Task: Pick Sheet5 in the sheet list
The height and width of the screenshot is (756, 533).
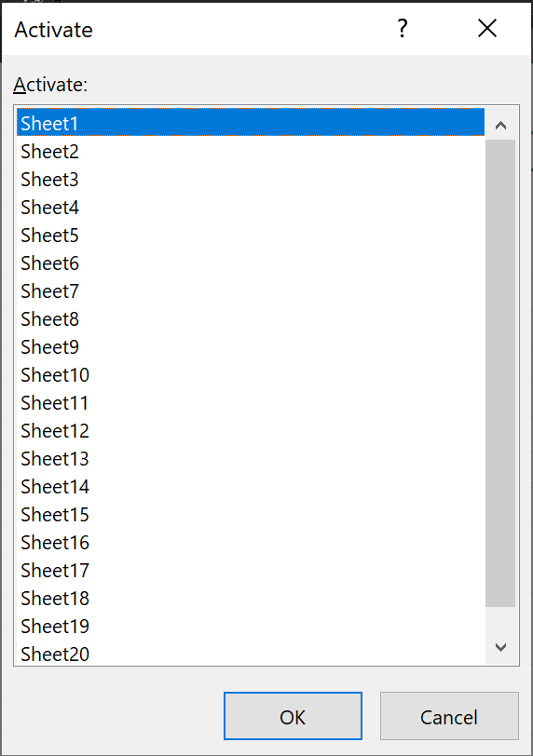Action: click(x=251, y=236)
